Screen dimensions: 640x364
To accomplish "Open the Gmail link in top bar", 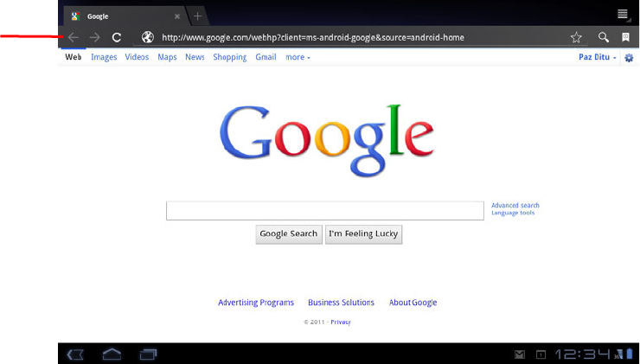I will (x=266, y=57).
